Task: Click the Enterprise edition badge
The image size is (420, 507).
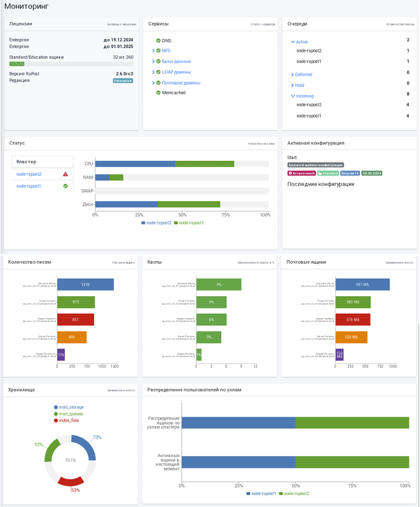Action: pyautogui.click(x=123, y=81)
